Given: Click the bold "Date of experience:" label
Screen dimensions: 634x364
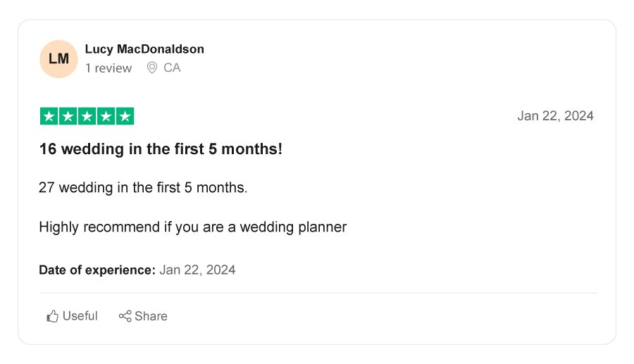Looking at the screenshot, I should tap(97, 270).
